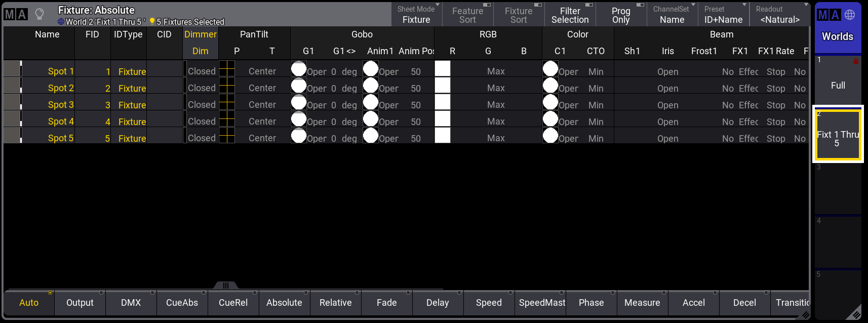Viewport: 868px width, 323px height.
Task: Click the white RGB color swatch for Spot 4
Action: coord(443,119)
